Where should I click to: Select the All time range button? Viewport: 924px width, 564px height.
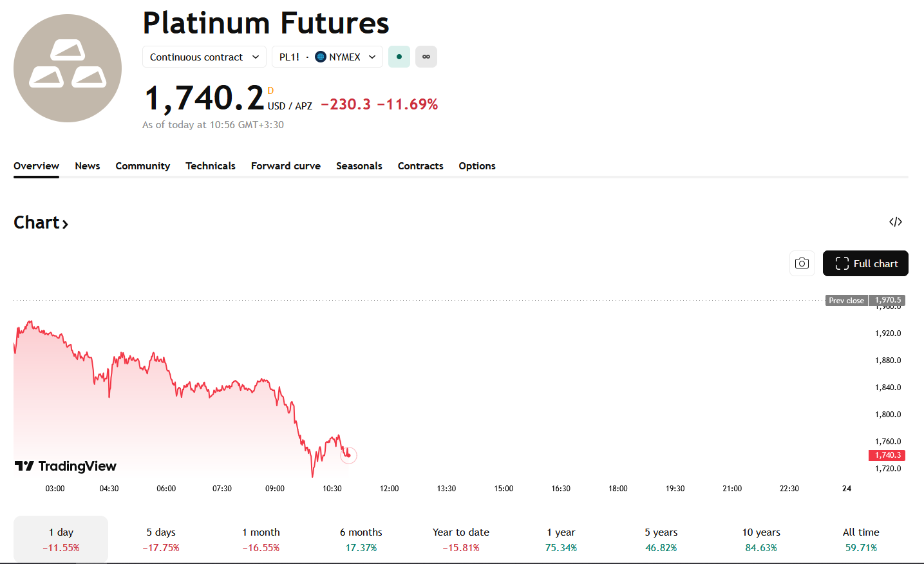coord(861,540)
